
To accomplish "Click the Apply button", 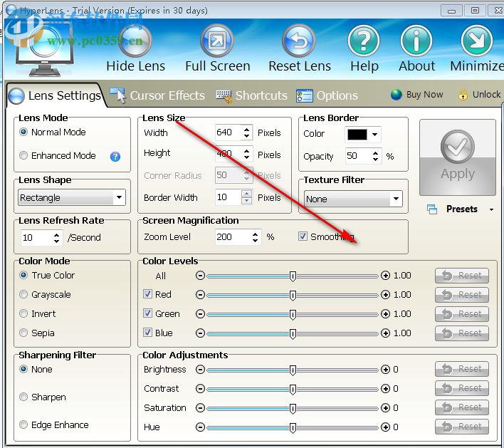I will (458, 157).
